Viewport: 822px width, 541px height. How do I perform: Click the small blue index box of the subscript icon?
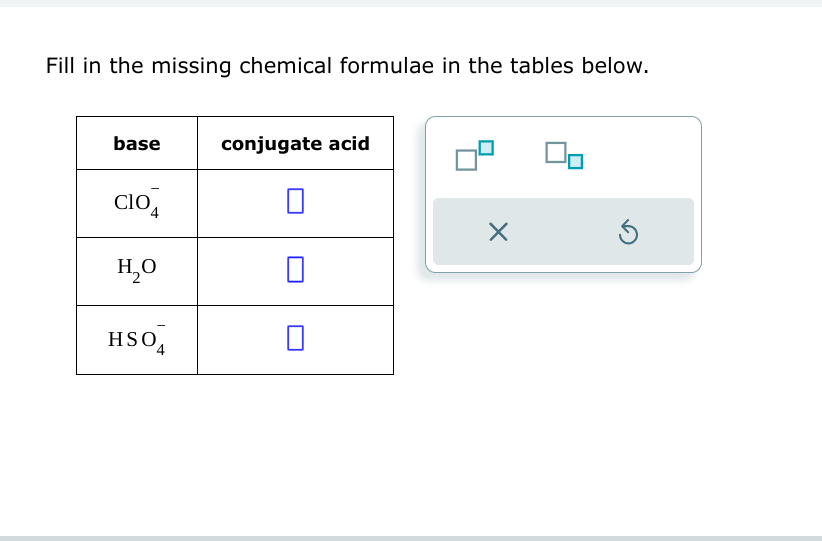click(x=576, y=161)
